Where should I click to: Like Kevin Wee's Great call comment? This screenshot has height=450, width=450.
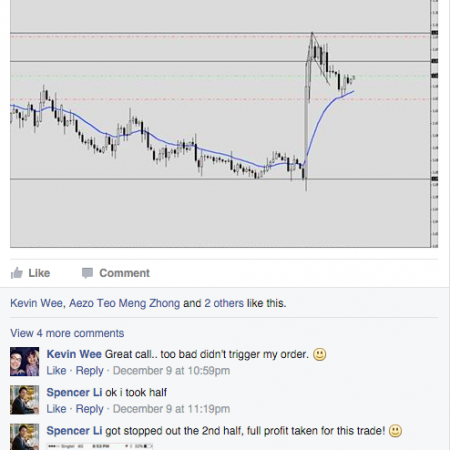(56, 370)
